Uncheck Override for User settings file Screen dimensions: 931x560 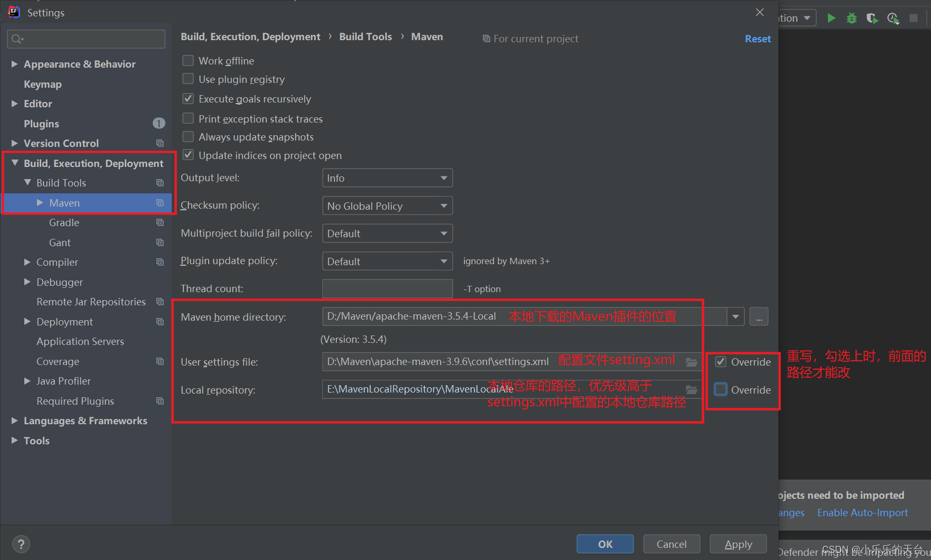pyautogui.click(x=721, y=362)
